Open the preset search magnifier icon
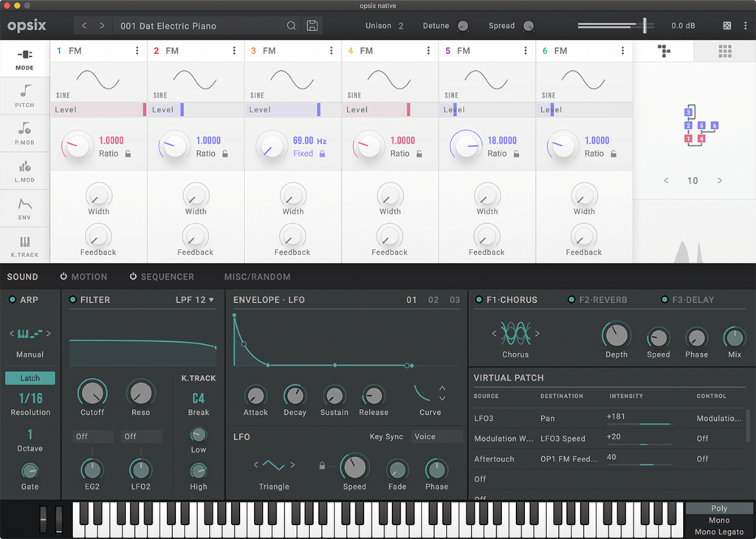 292,25
